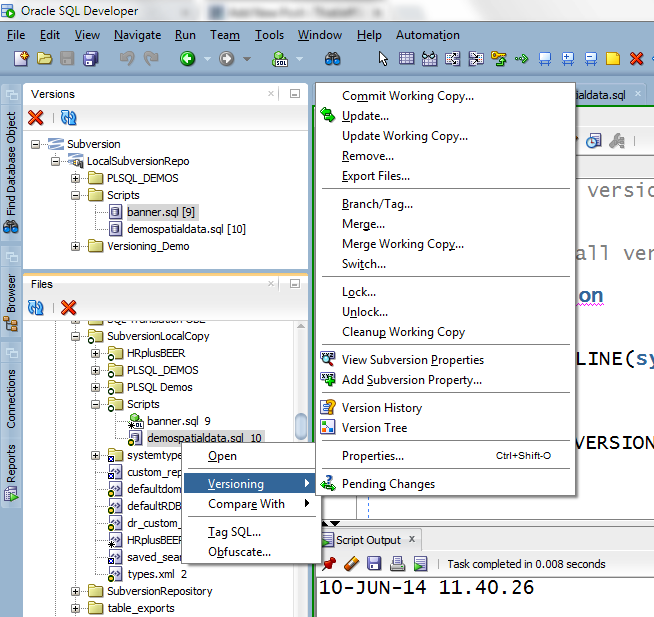Image resolution: width=654 pixels, height=617 pixels.
Task: Click the Open folder toolbar icon
Action: coord(44,59)
